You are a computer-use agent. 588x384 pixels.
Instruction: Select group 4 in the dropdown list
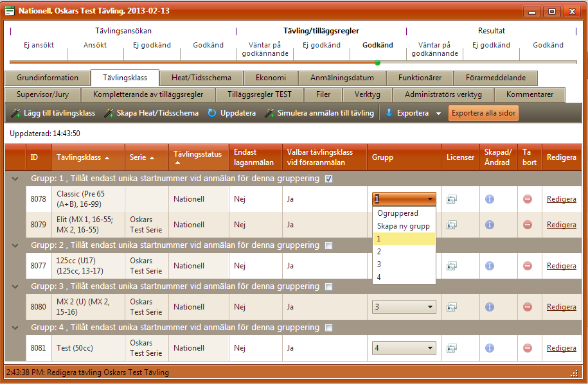coord(404,277)
